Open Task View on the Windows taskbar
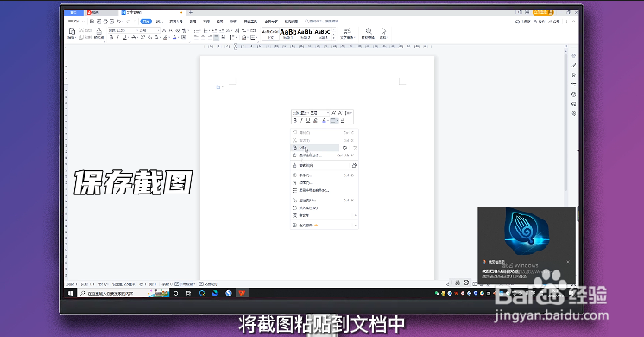Screen dimensions: 644x337 click(188, 293)
